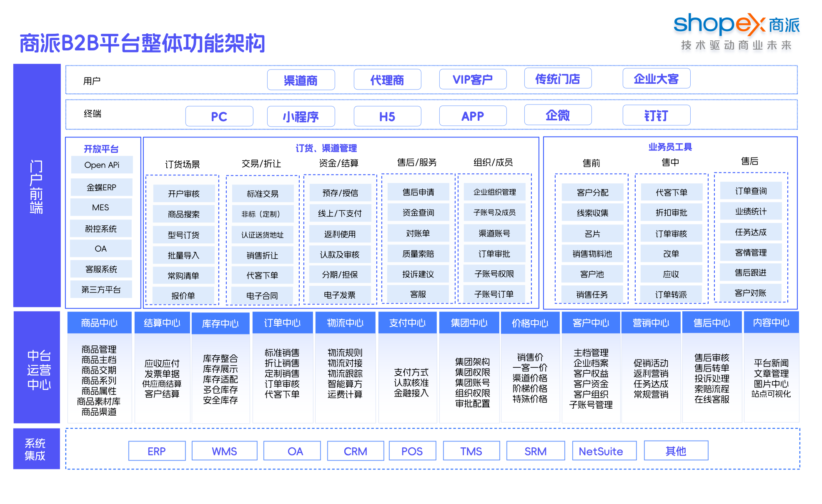Screen dimensions: 822x504
Task: Select the 渠道商 user box
Action: 301,80
